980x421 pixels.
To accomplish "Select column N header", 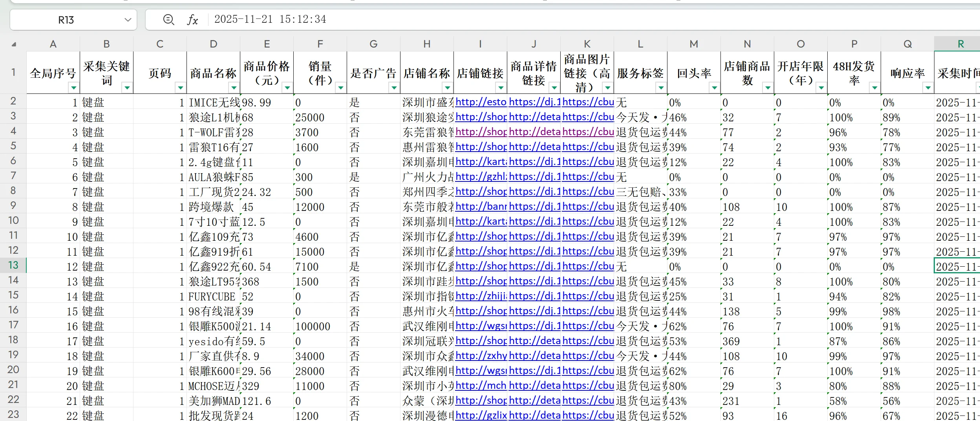I will 747,44.
